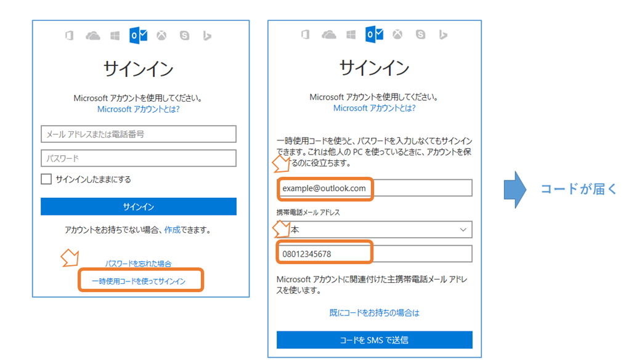This screenshot has height=364, width=631.
Task: Click the Bing icon in left panel
Action: [207, 36]
